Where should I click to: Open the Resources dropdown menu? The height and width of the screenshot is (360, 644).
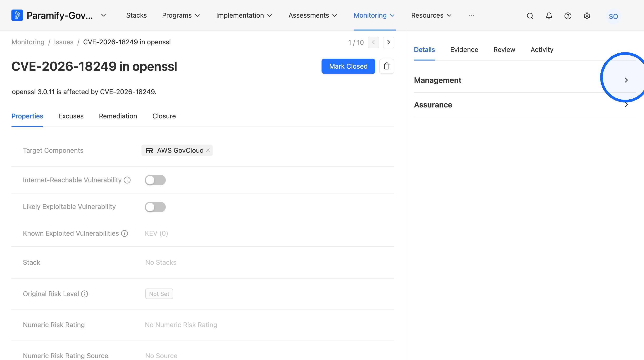pyautogui.click(x=432, y=15)
